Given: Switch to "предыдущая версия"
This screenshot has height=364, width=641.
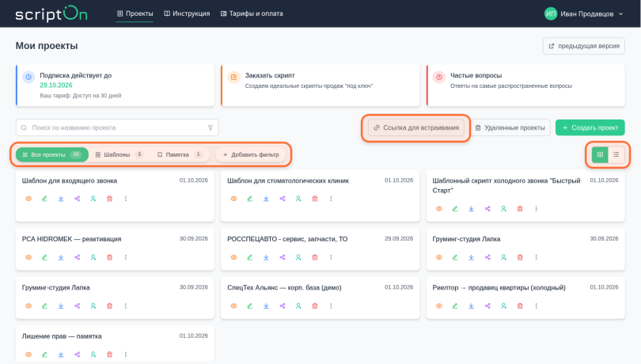Looking at the screenshot, I should [584, 46].
